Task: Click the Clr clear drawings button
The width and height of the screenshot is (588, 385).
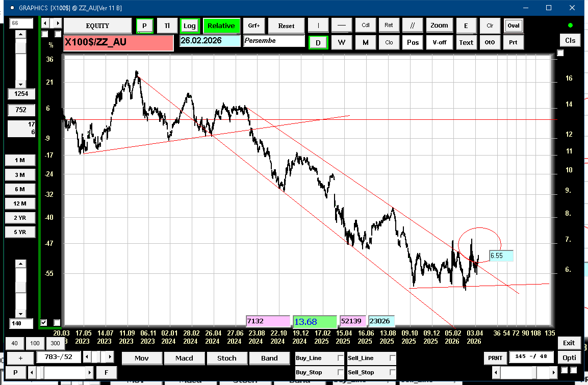Action: pos(490,25)
